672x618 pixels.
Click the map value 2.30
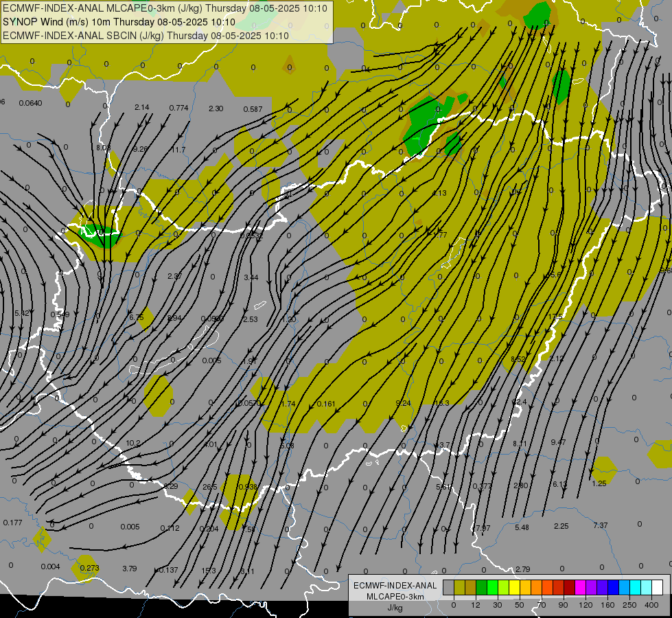coord(216,108)
